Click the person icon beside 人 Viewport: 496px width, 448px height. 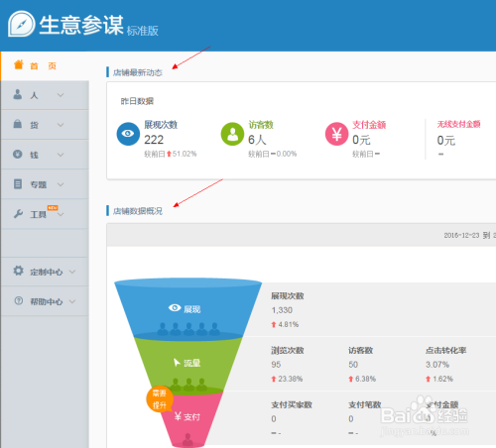click(x=18, y=94)
